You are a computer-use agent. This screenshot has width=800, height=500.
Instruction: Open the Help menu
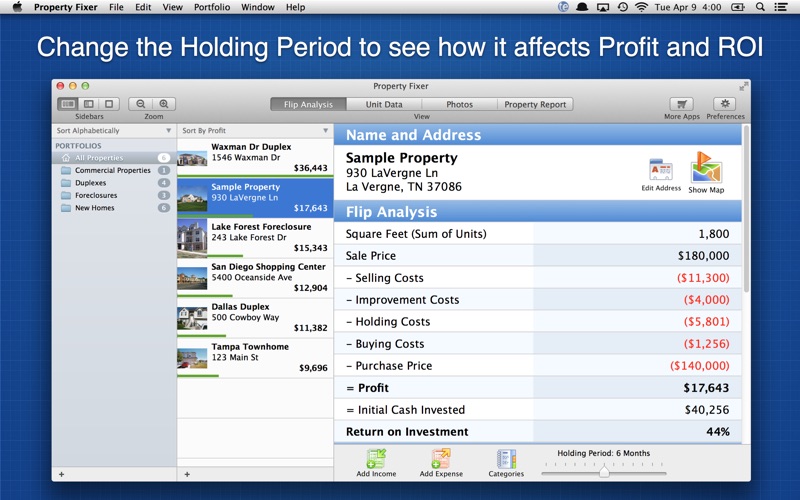click(x=295, y=7)
